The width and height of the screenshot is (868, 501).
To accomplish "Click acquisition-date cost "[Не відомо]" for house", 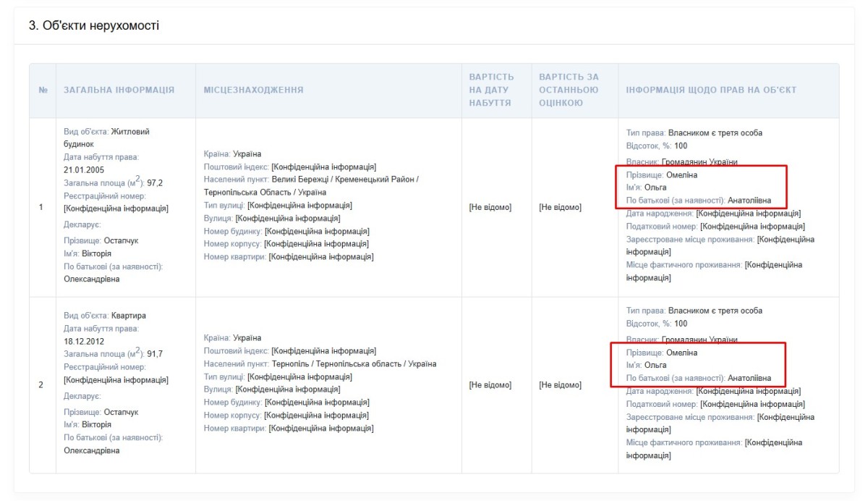I will (490, 208).
